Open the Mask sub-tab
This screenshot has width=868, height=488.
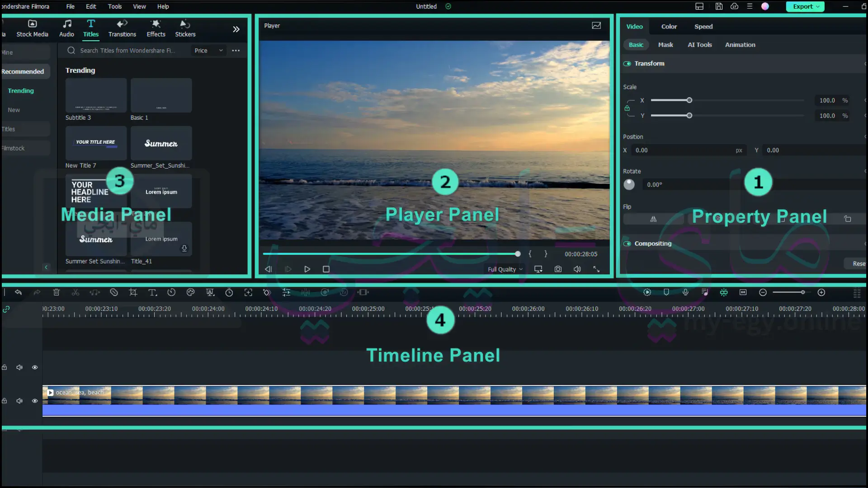click(665, 45)
